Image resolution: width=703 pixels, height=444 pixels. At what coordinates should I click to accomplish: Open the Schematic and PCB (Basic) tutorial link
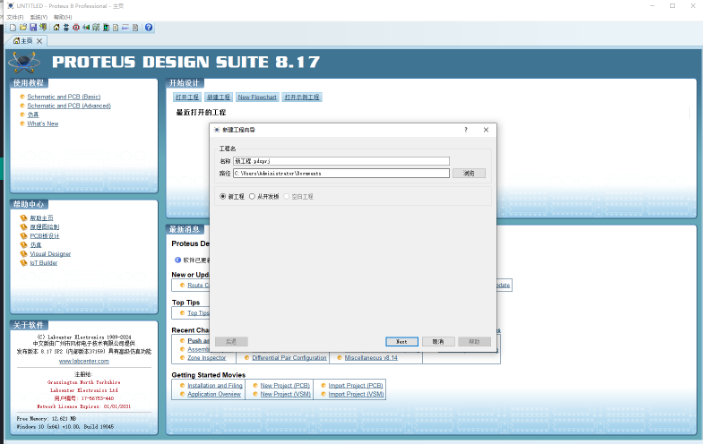click(63, 97)
